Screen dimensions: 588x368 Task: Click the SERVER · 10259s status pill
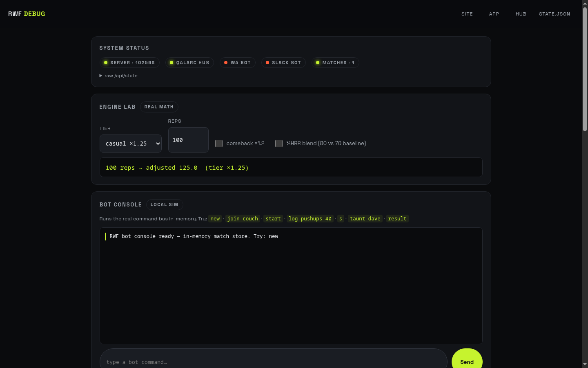click(129, 63)
